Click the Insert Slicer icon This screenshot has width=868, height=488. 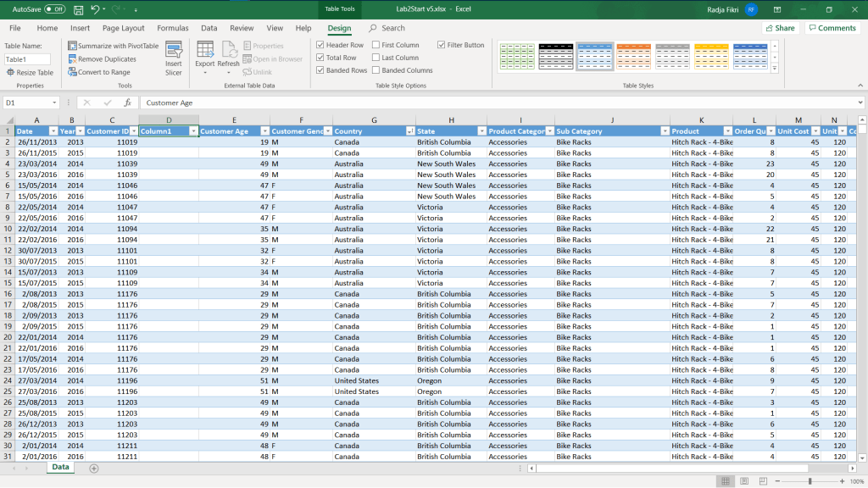[173, 53]
